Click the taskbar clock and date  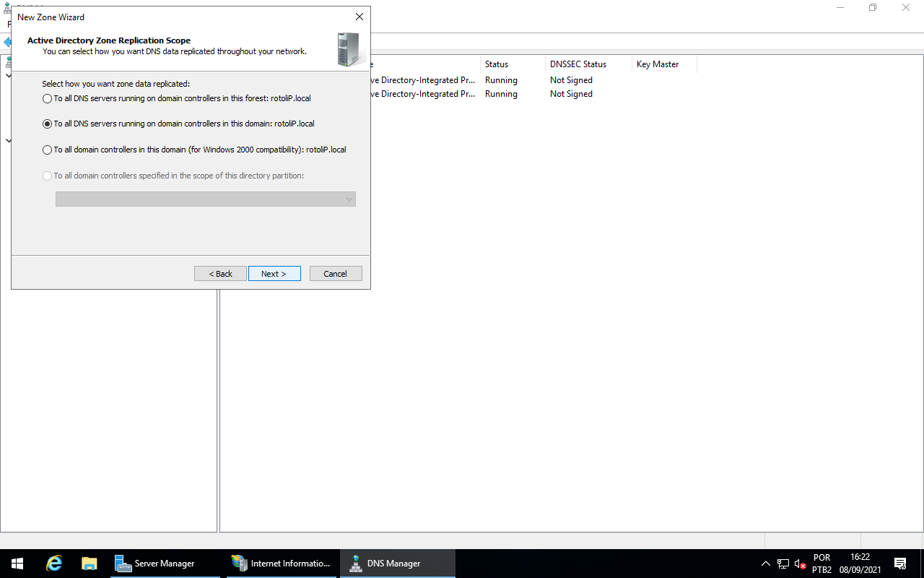tap(860, 564)
